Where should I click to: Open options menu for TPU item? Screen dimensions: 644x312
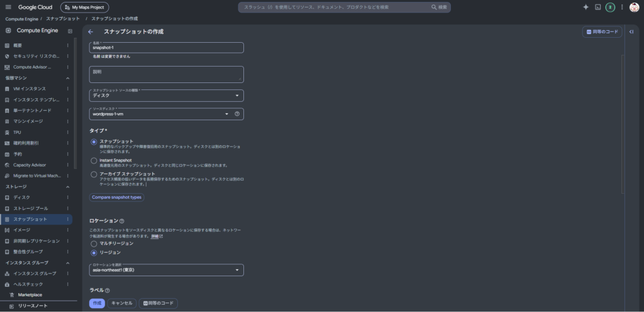[x=68, y=132]
